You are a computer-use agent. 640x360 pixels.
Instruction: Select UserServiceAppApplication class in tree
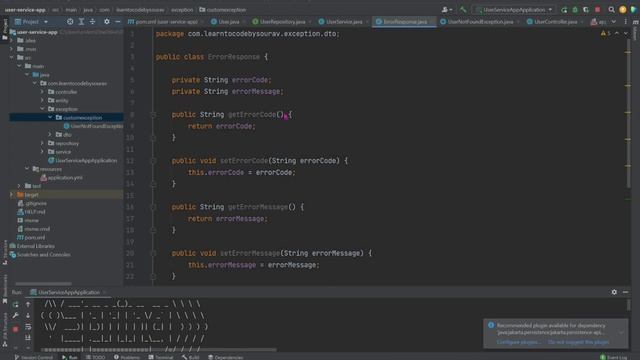pyautogui.click(x=82, y=160)
